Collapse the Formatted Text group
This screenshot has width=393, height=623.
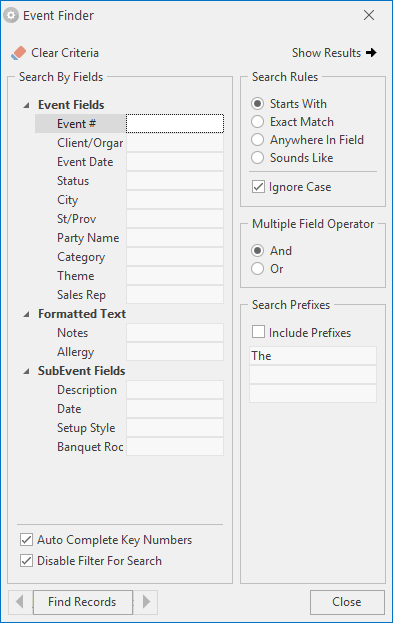point(27,314)
